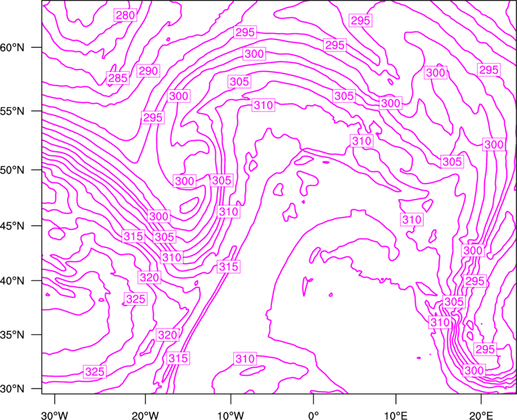This screenshot has width=517, height=420.
Task: Click the 60°N latitude axis label
Action: [x=12, y=48]
